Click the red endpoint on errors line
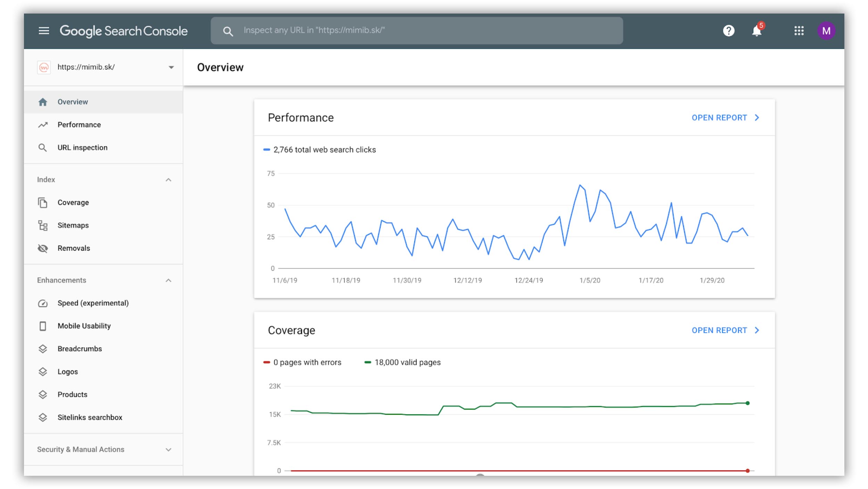Screen dimensions: 868x489 pyautogui.click(x=747, y=471)
